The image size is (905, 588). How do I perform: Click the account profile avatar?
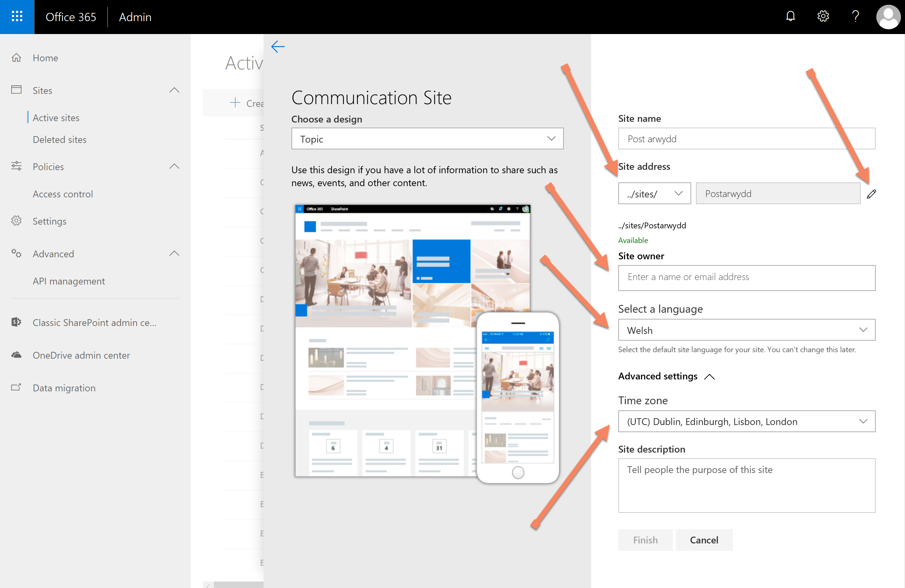click(x=888, y=16)
